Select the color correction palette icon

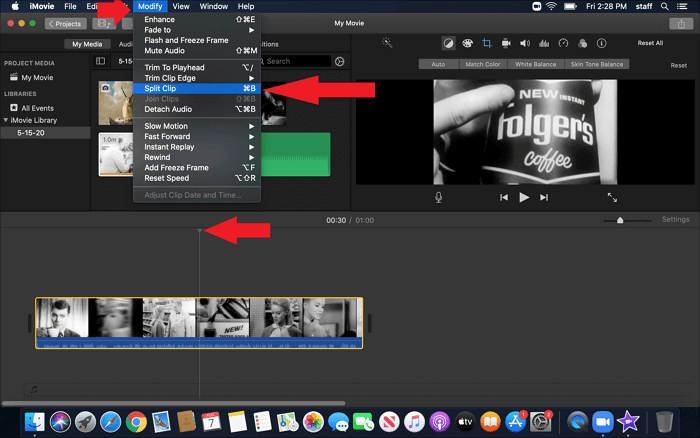467,44
